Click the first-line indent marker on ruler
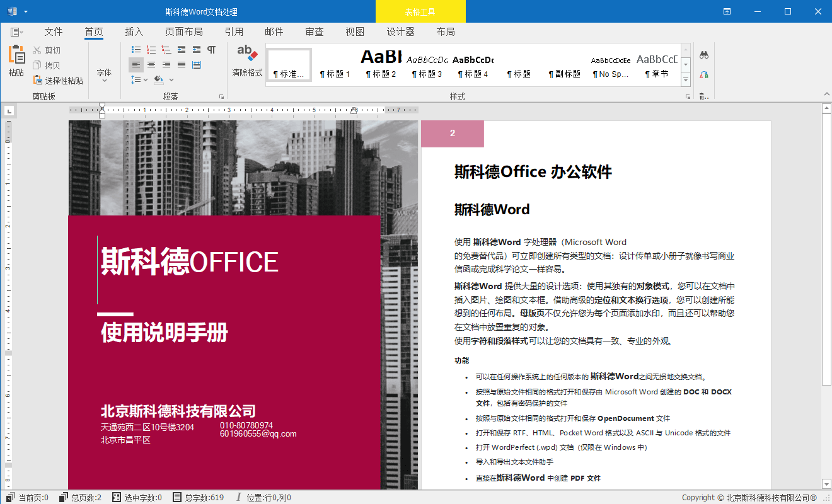 pyautogui.click(x=102, y=106)
